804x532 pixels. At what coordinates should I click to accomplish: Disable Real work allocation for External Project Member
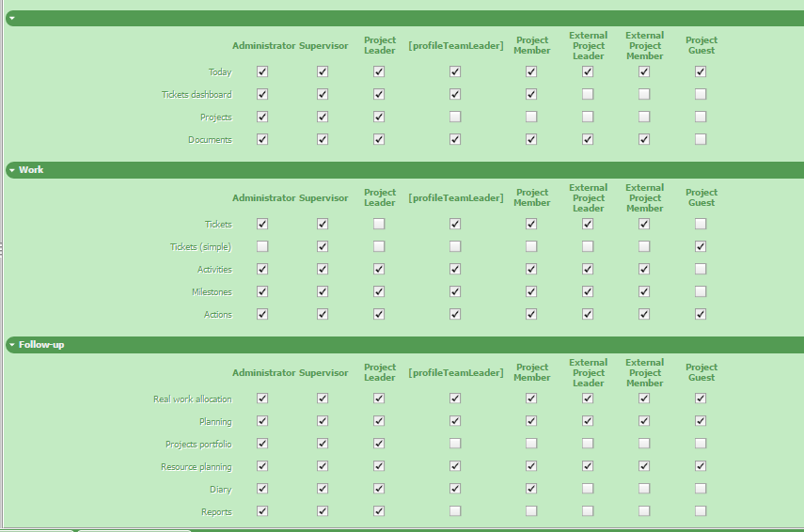pyautogui.click(x=644, y=399)
